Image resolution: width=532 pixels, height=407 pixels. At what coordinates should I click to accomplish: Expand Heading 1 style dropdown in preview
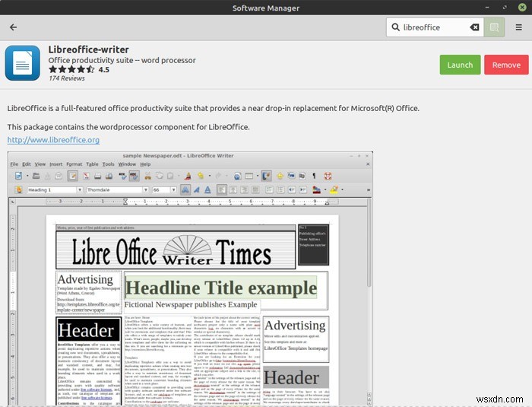click(80, 190)
